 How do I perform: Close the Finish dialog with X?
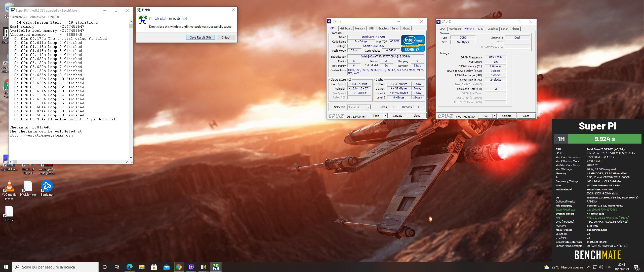click(233, 10)
